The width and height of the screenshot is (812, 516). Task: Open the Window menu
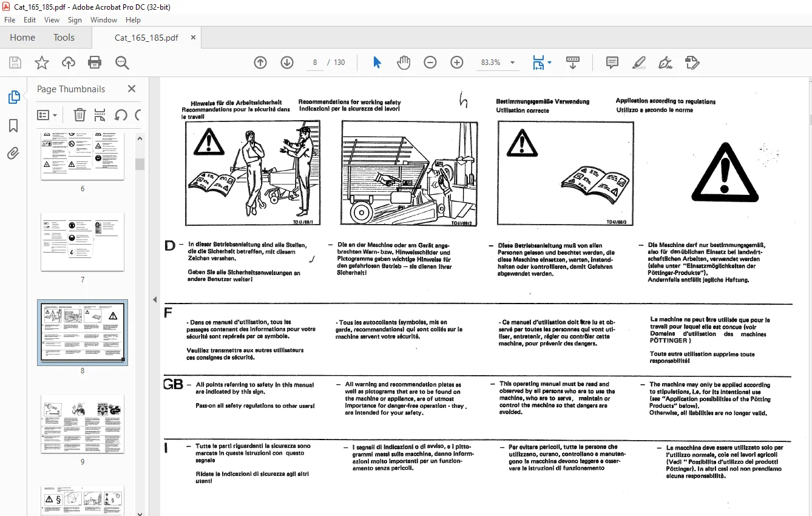[x=104, y=20]
